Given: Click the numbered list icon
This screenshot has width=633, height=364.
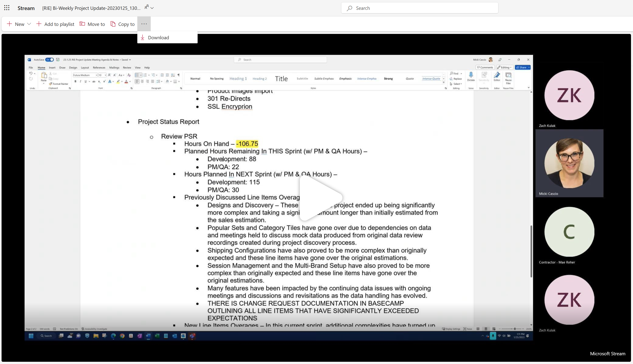Looking at the screenshot, I should (x=145, y=75).
